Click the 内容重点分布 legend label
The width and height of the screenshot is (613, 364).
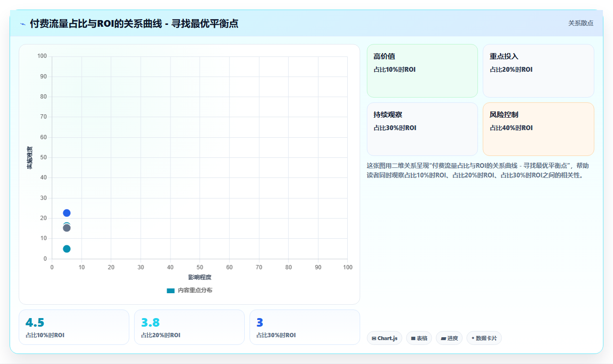[195, 290]
